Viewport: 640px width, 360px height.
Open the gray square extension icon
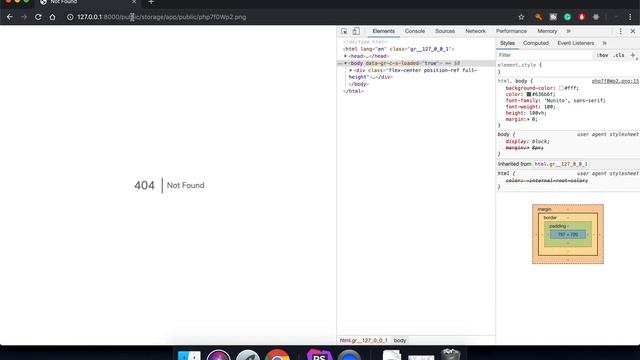pos(553,17)
